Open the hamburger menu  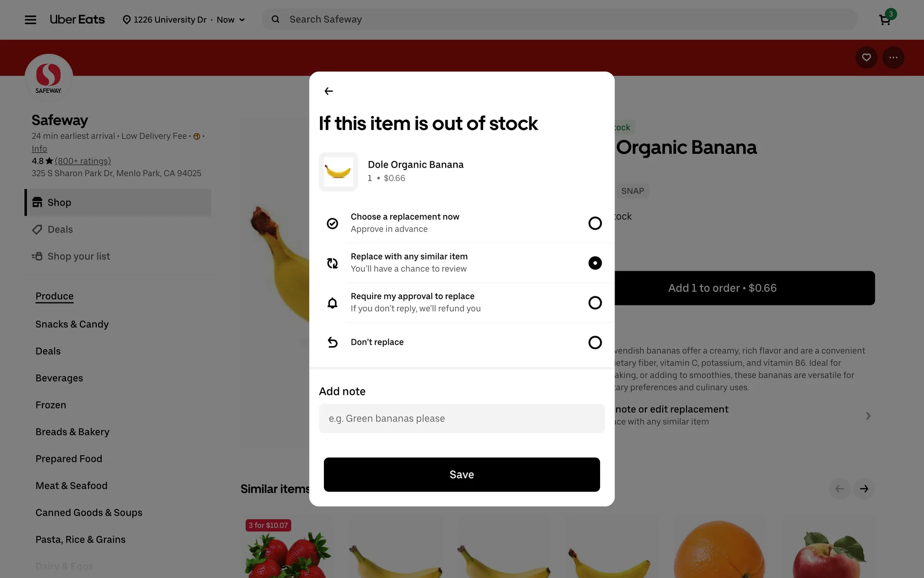pyautogui.click(x=30, y=20)
